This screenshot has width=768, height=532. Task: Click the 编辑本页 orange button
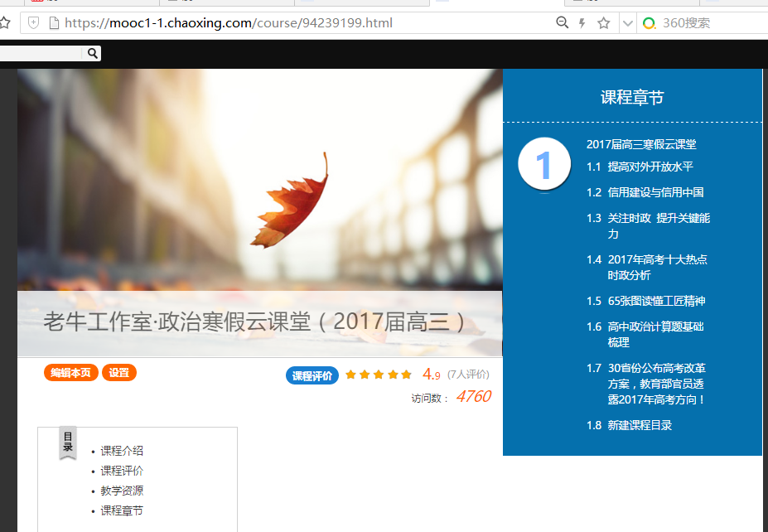[71, 373]
